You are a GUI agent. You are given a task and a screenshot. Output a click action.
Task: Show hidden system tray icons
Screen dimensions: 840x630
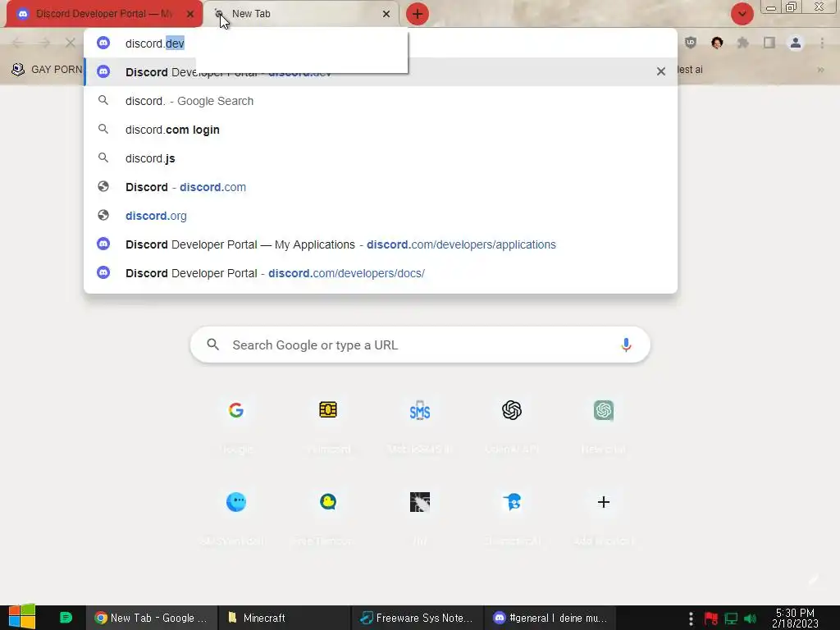point(691,619)
